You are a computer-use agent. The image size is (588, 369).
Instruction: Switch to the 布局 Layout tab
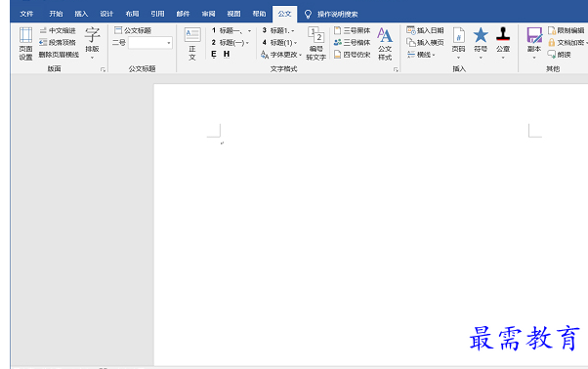(132, 15)
